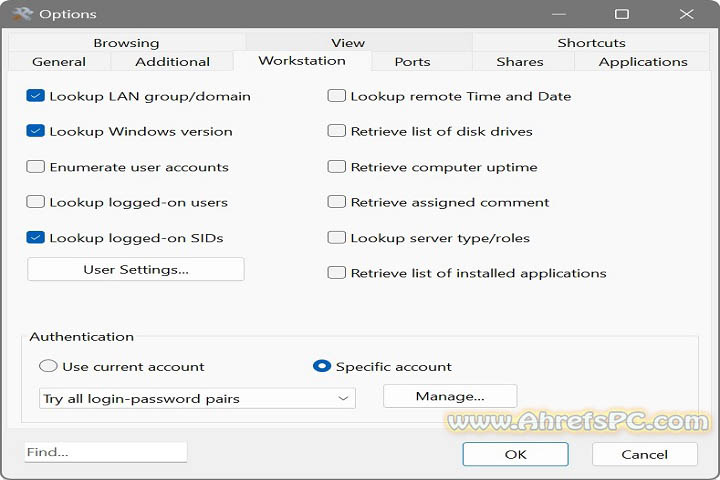Focus the Find... search field
Viewport: 720px width, 480px height.
coord(106,452)
